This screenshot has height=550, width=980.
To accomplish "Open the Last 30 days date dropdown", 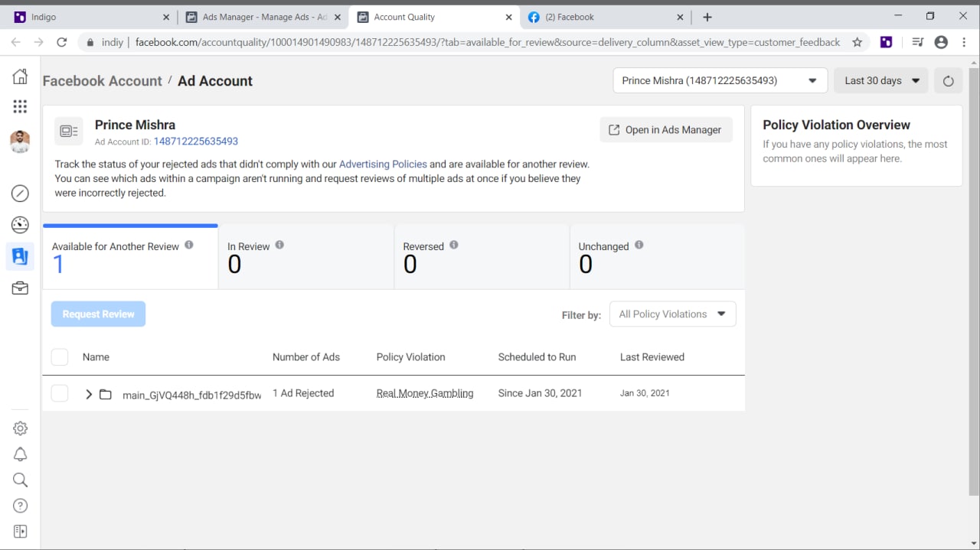I will pos(881,80).
